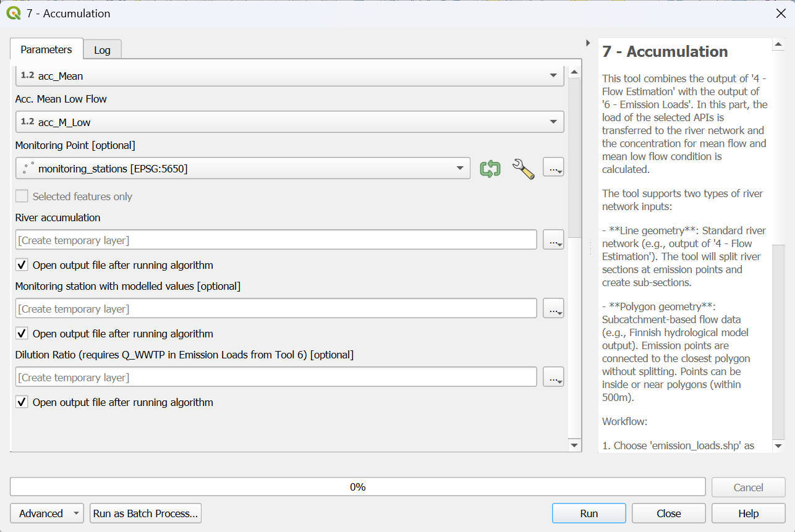Screen dimensions: 795x532
Task: Open Dilution Ratio output options ellipsis button
Action: point(553,377)
